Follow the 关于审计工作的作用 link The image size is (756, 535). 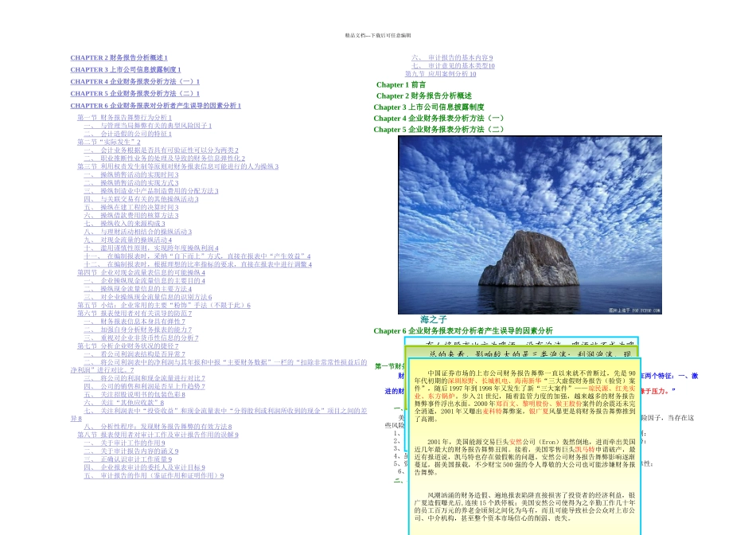click(124, 443)
